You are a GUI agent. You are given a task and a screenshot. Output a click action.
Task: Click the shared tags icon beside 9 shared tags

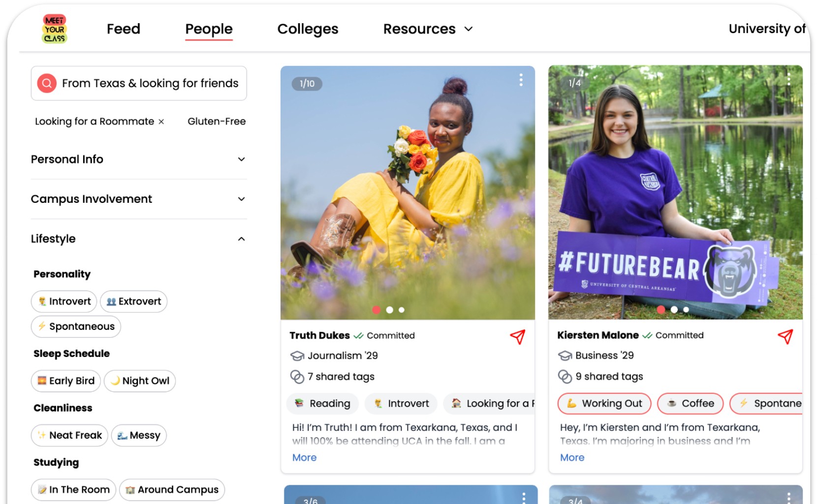(x=565, y=377)
